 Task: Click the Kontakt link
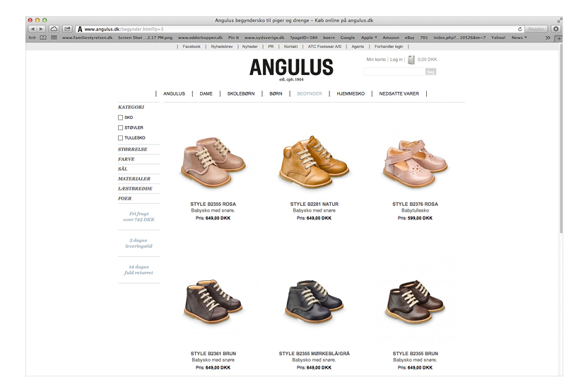click(x=290, y=47)
